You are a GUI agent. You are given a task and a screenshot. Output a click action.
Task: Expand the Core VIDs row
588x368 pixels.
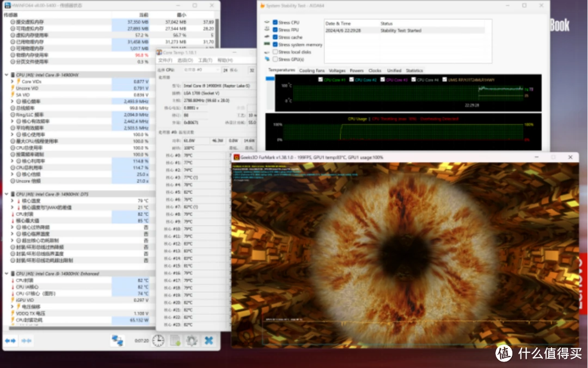(12, 81)
